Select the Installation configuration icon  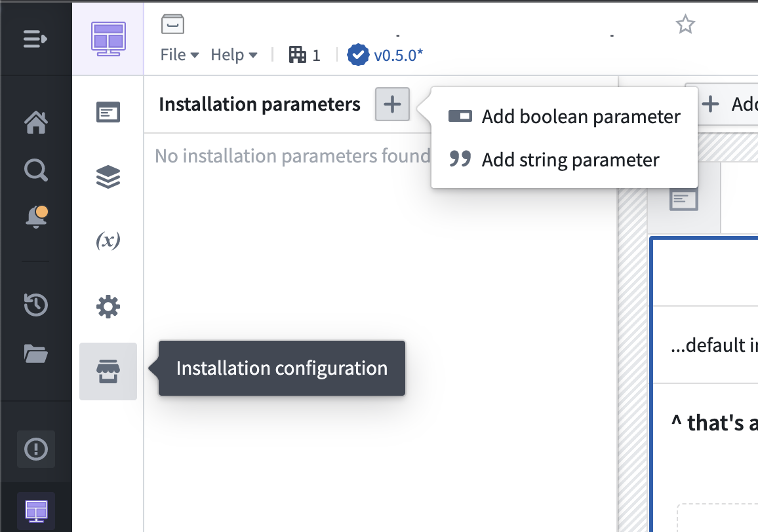pyautogui.click(x=108, y=371)
